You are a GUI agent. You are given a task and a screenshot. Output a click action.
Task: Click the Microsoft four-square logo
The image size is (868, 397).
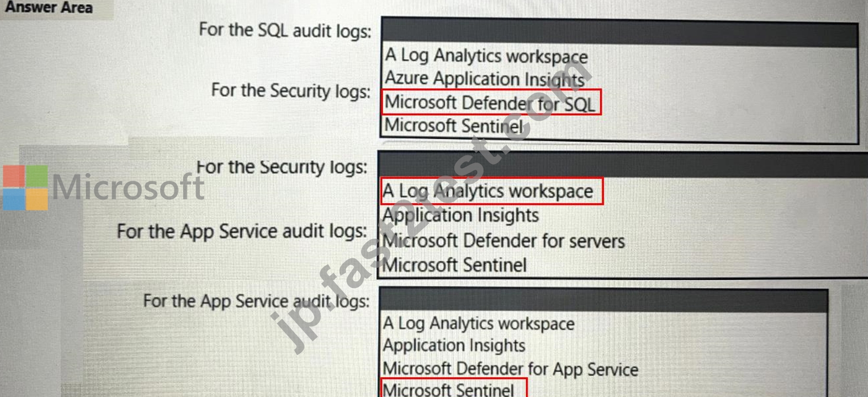[25, 188]
